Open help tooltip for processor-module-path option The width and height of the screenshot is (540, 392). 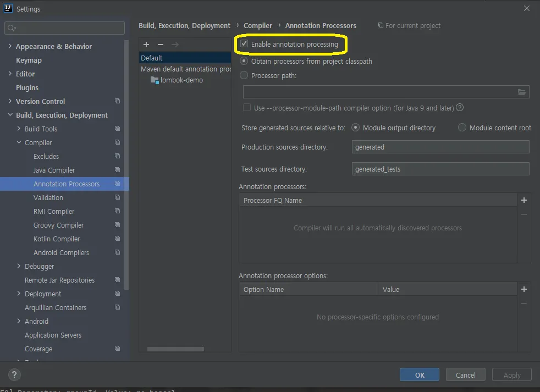tap(460, 107)
